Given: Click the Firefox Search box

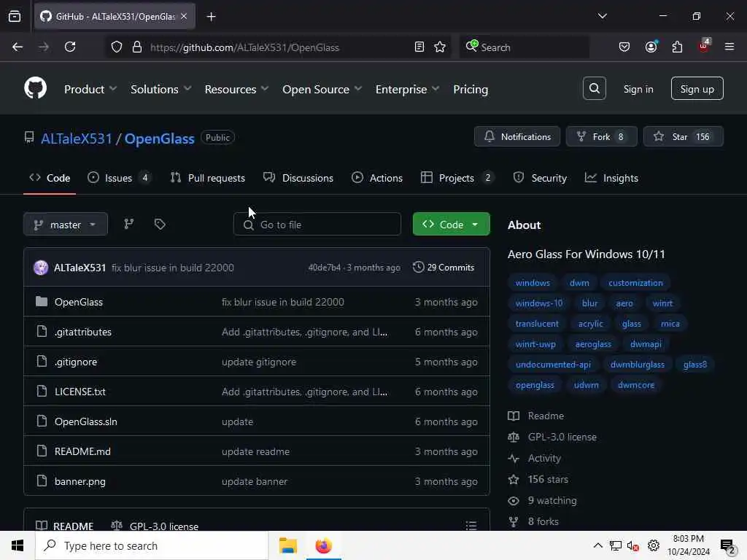Looking at the screenshot, I should point(524,47).
